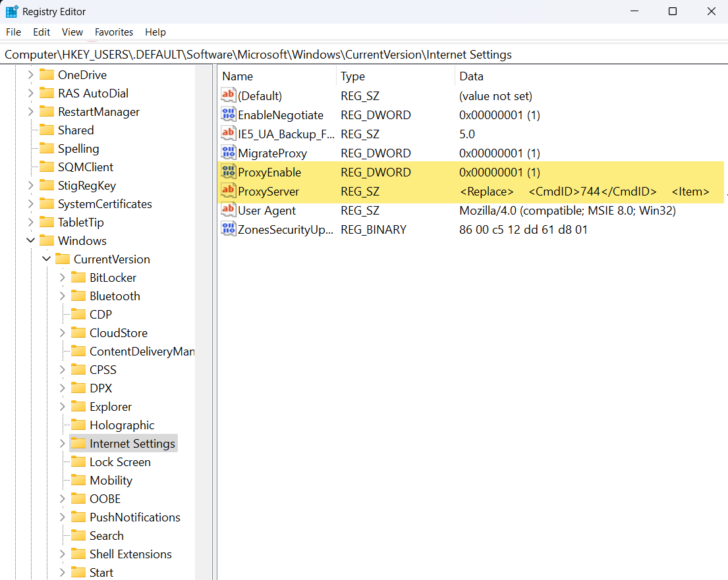Screen dimensions: 728x580
Task: Click the MigrateProxy value icon
Action: 229,153
